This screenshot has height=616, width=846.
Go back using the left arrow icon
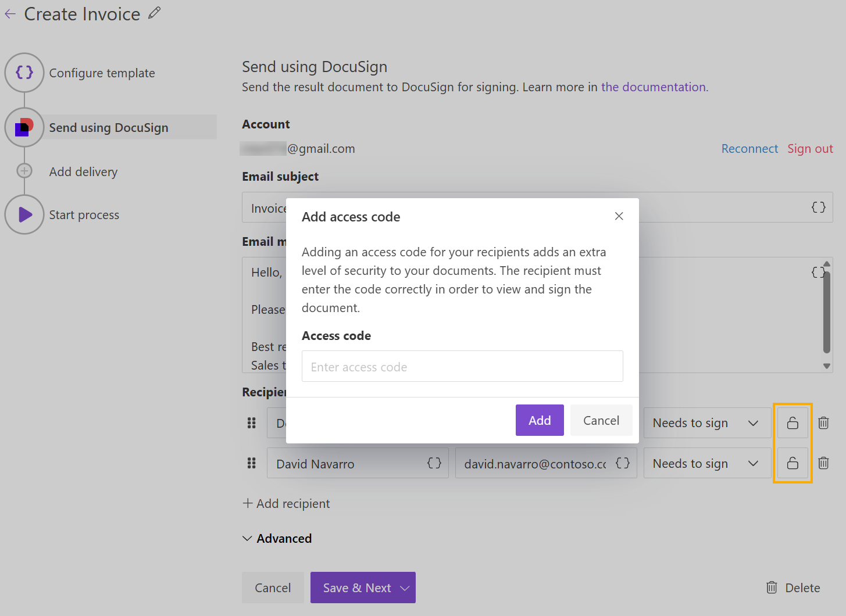(x=10, y=15)
